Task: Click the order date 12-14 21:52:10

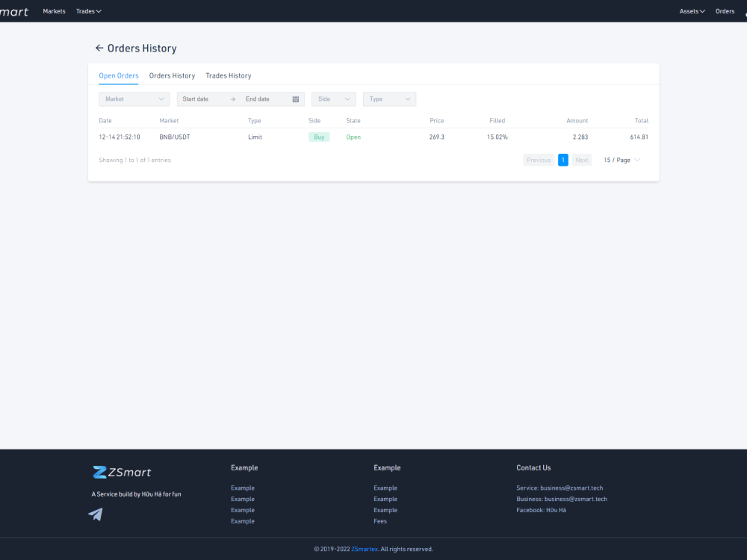Action: (x=120, y=137)
